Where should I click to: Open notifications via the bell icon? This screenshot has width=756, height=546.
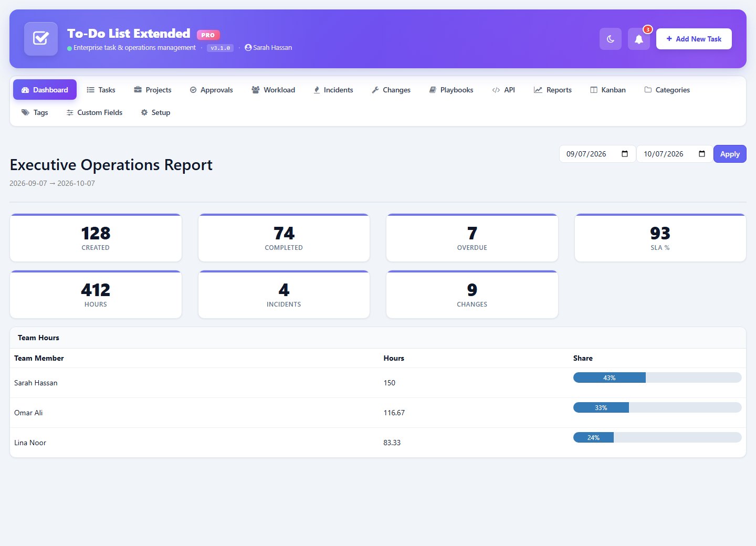pyautogui.click(x=639, y=39)
